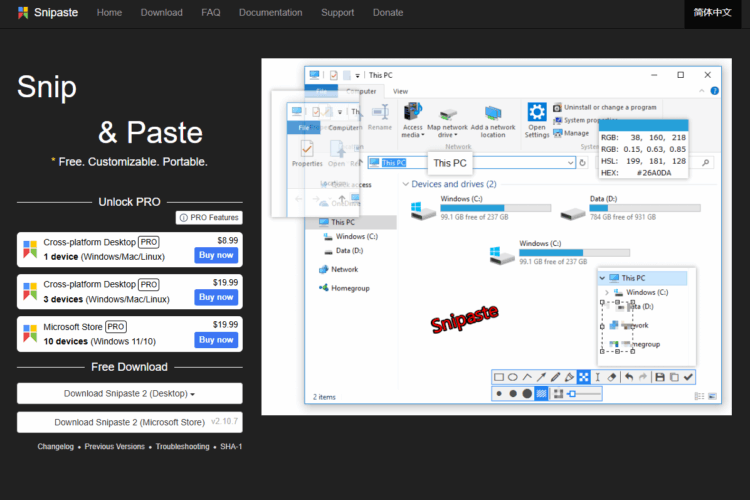This screenshot has height=500, width=750.
Task: Pick the smallest brush size dot
Action: pyautogui.click(x=499, y=394)
